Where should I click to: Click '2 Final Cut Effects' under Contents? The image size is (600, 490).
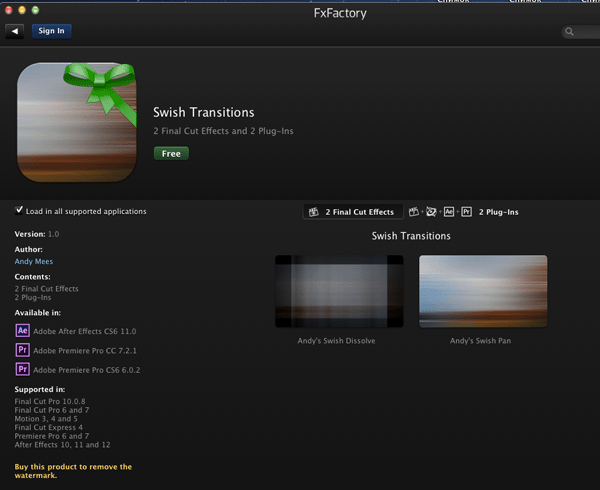click(46, 289)
